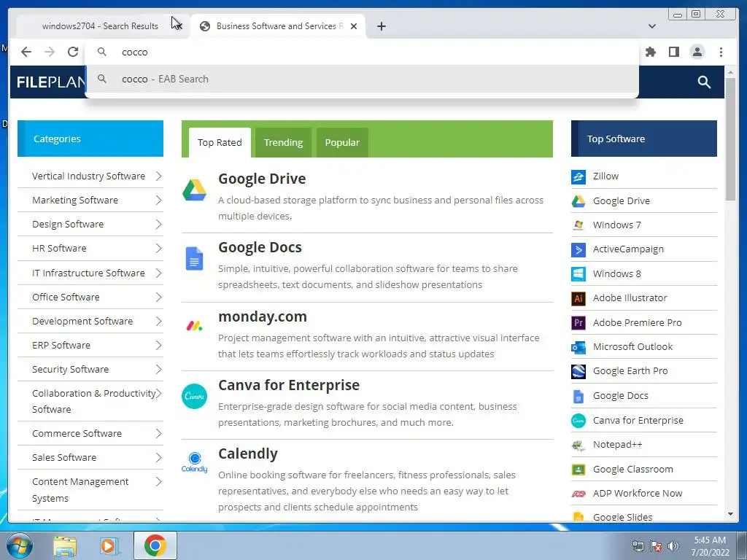Open the Calendly heading link
This screenshot has width=747, height=560.
click(248, 454)
